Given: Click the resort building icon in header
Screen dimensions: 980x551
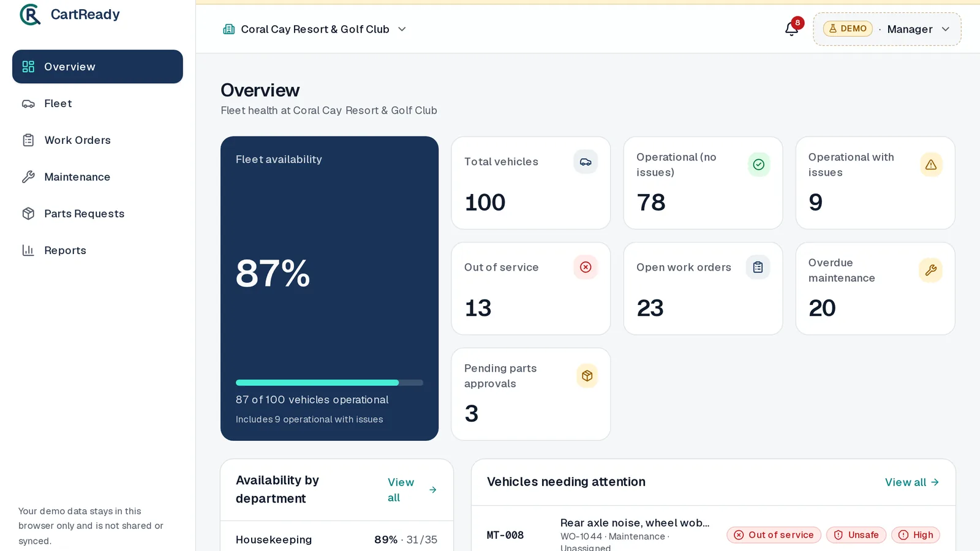Looking at the screenshot, I should (x=228, y=29).
